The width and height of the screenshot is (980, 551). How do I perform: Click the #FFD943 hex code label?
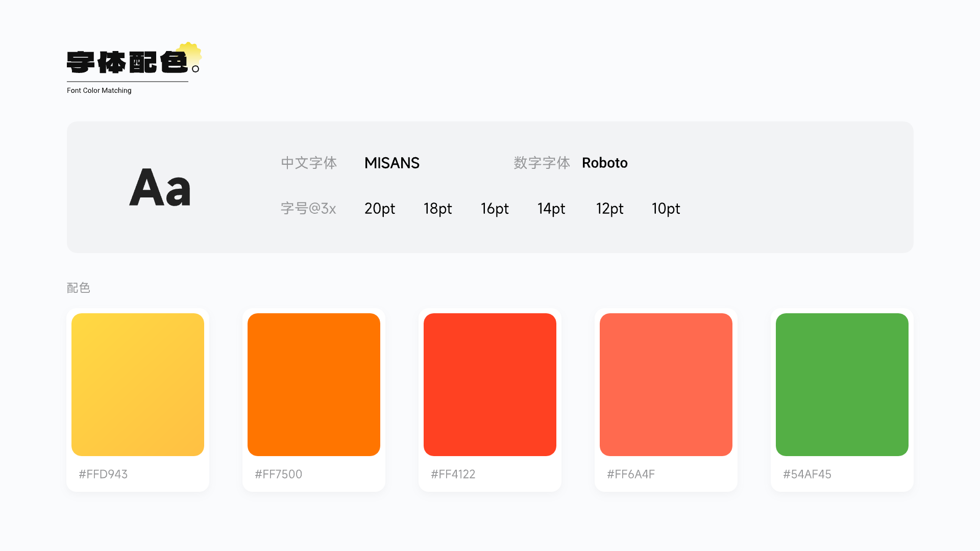click(x=103, y=474)
